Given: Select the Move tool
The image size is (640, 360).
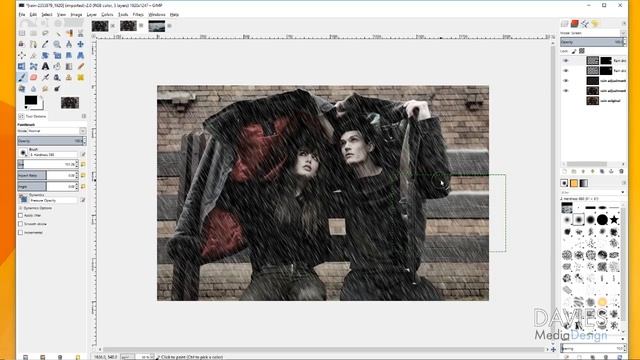Looking at the screenshot, I should pyautogui.click(x=80, y=44).
